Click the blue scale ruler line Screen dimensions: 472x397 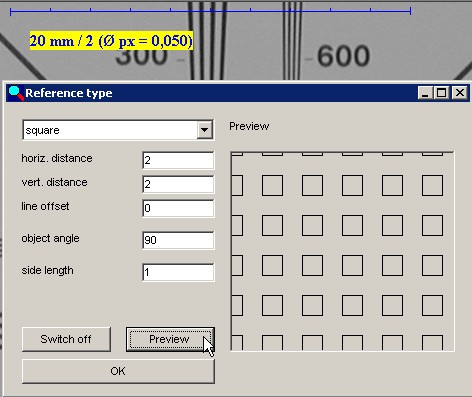click(x=211, y=11)
